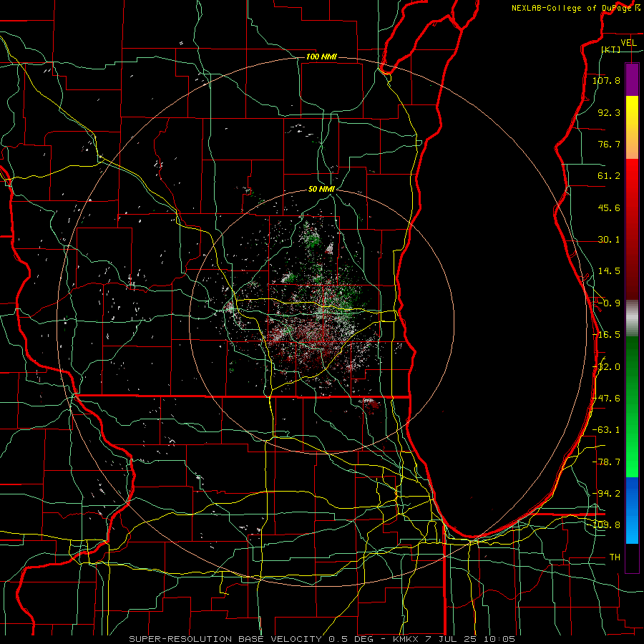Click the 107.8 value on velocity scale
The height and width of the screenshot is (644, 644).
(606, 80)
